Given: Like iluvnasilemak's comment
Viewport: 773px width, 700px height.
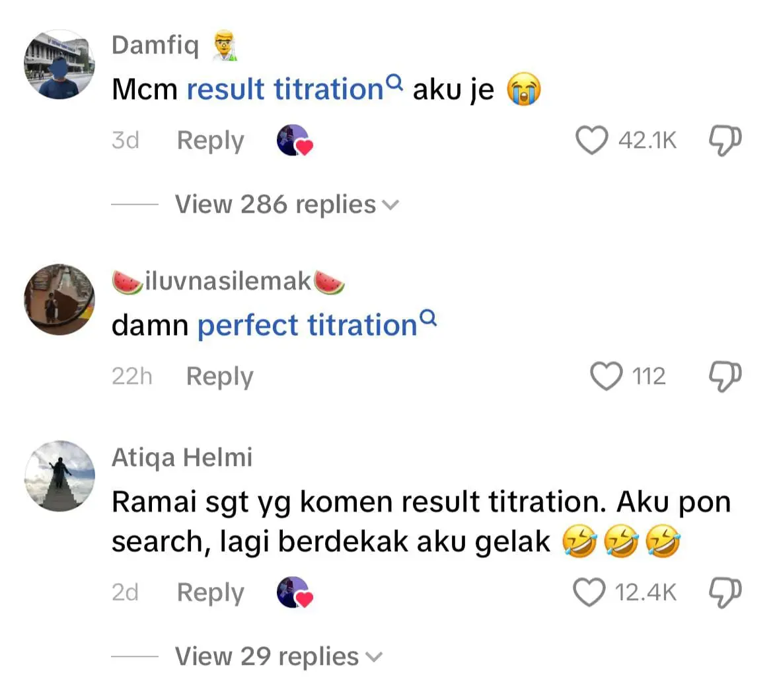Looking at the screenshot, I should pyautogui.click(x=606, y=376).
